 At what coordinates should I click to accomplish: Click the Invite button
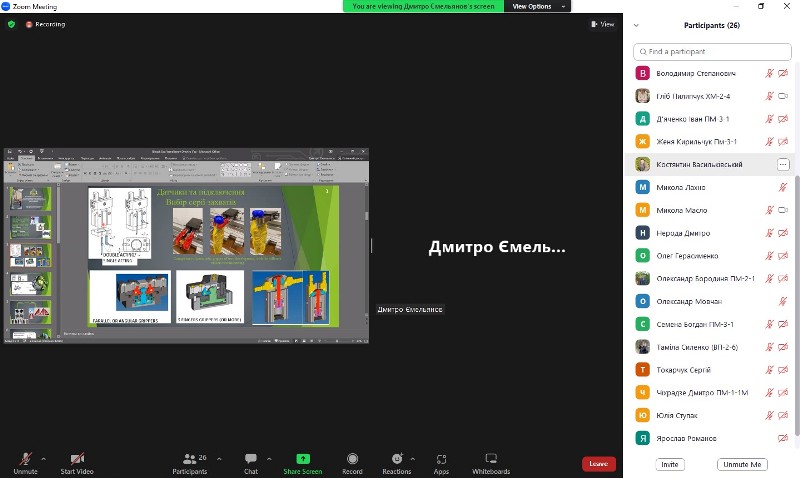tap(670, 464)
